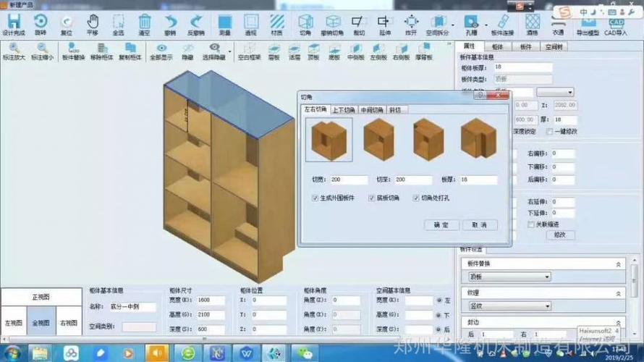Screen dimensions: 644x362
Task: Open the 空间拆分 dropdown arrow
Action: (x=453, y=25)
